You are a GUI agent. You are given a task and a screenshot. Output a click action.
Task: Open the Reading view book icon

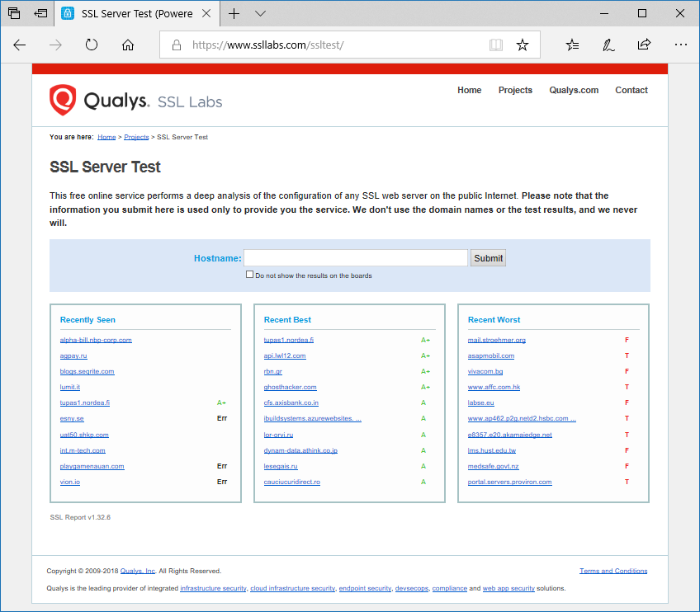pyautogui.click(x=496, y=45)
